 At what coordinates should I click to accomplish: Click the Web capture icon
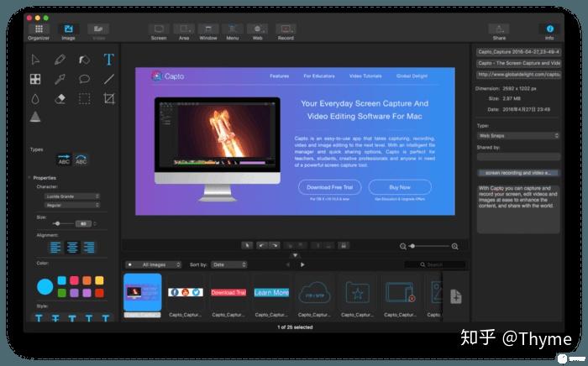[x=257, y=29]
